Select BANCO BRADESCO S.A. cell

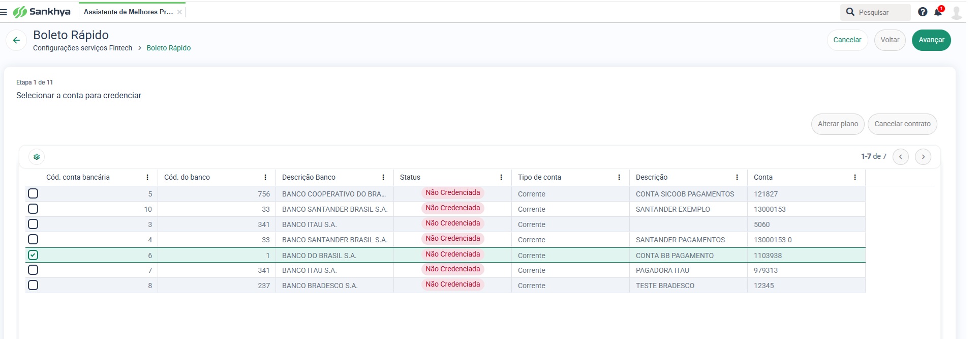click(x=334, y=286)
